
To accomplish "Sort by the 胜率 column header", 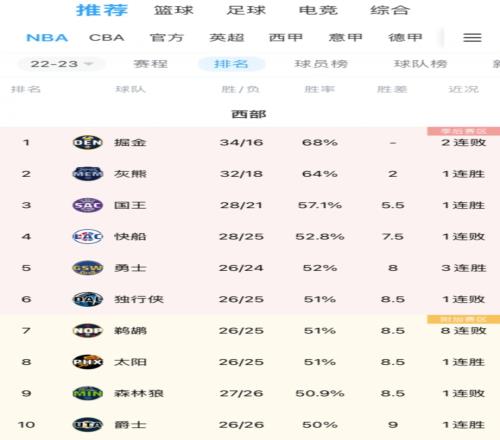I will 320,89.
